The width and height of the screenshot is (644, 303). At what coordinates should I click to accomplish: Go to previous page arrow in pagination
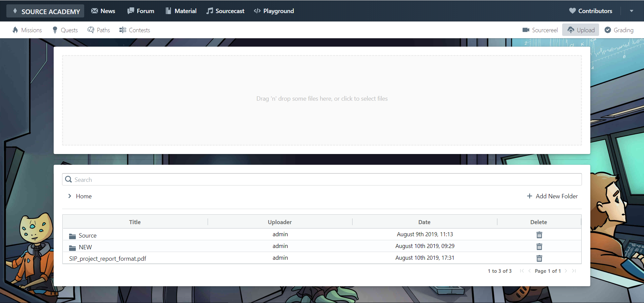pos(530,271)
